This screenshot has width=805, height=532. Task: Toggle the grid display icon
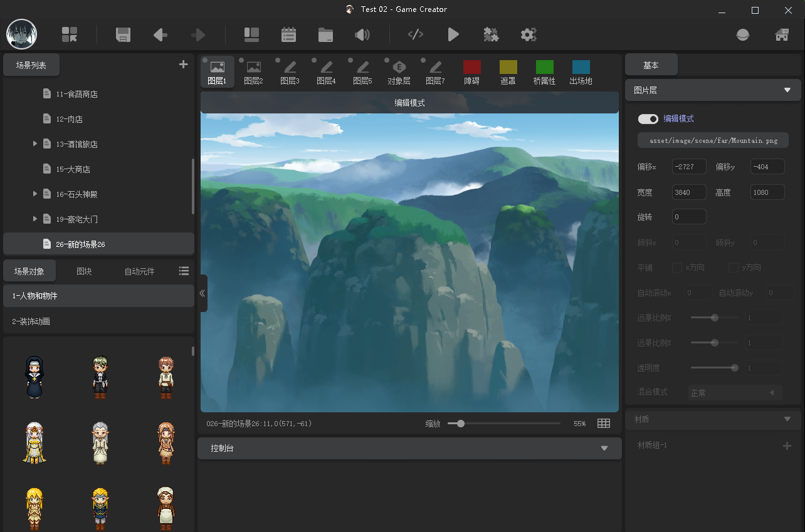(604, 424)
